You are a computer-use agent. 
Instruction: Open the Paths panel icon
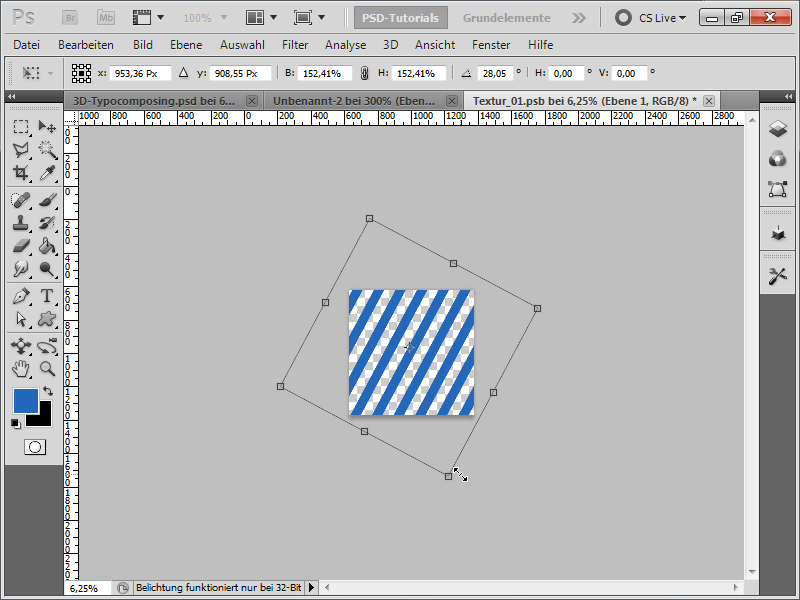pos(778,189)
